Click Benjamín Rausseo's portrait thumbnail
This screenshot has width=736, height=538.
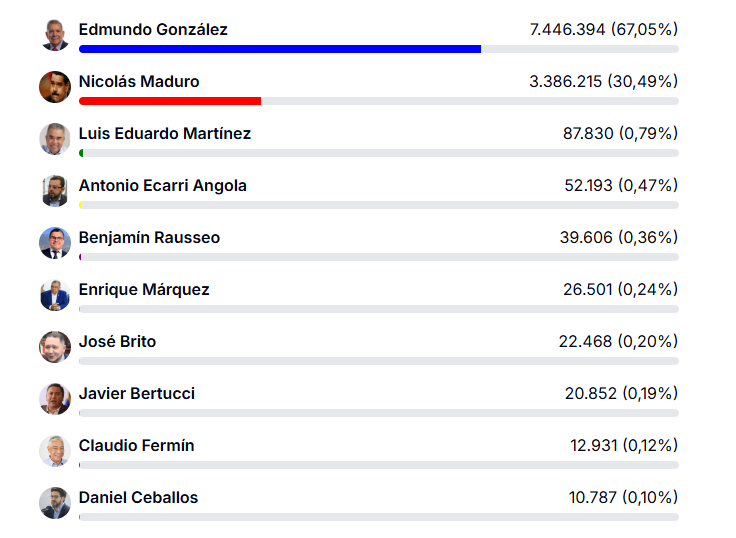[x=55, y=243]
